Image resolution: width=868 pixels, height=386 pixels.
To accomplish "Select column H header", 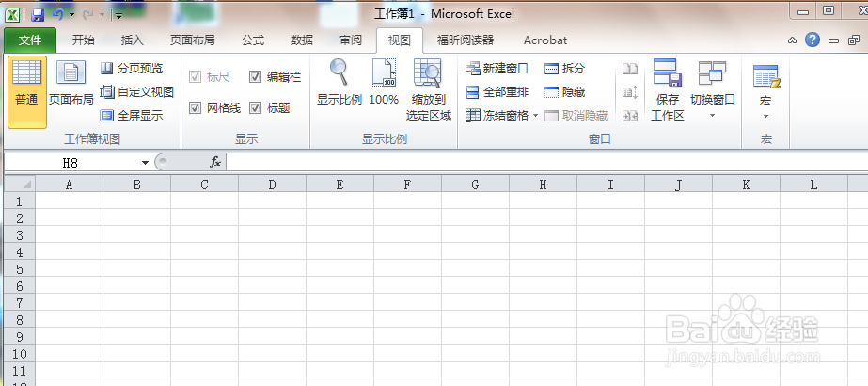I will (x=543, y=185).
